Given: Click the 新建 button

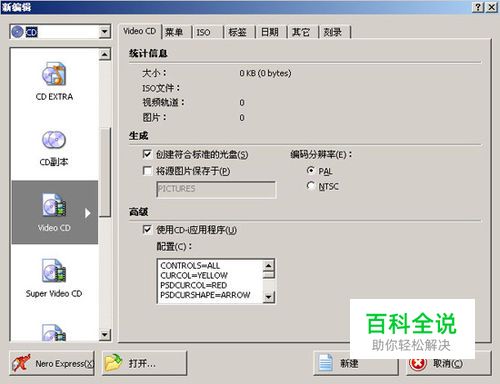Looking at the screenshot, I should click(356, 363).
